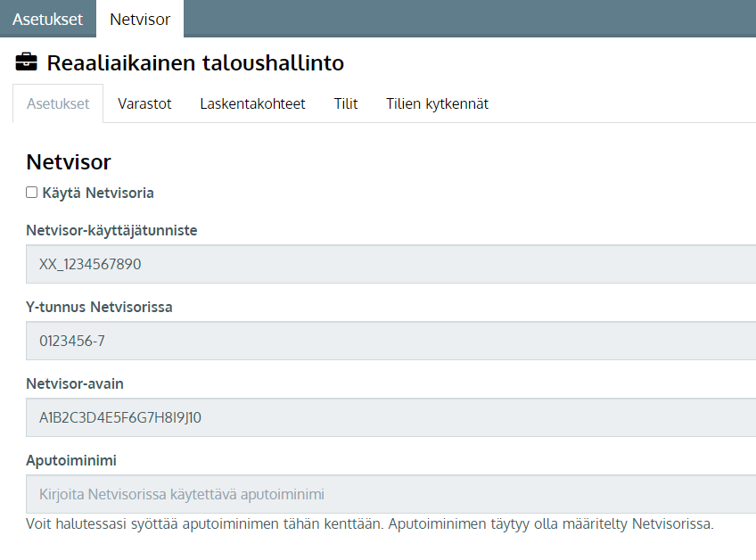
Task: Show the Tilit tab
Action: [346, 103]
